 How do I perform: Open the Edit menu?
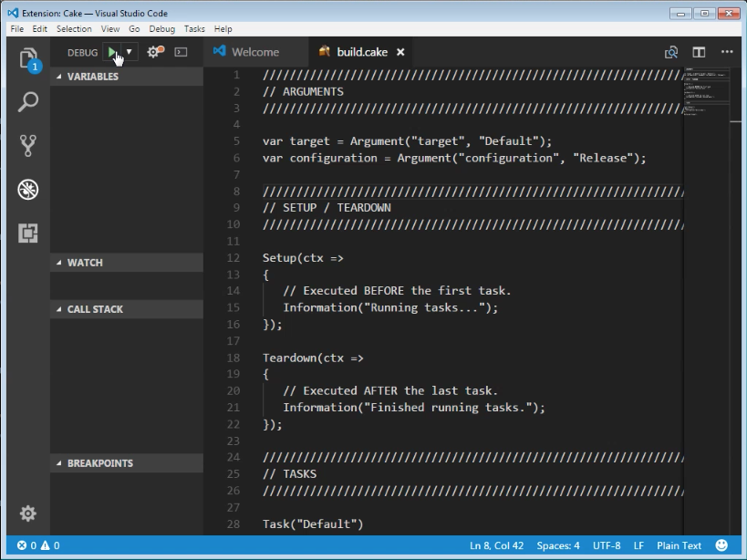coord(39,29)
